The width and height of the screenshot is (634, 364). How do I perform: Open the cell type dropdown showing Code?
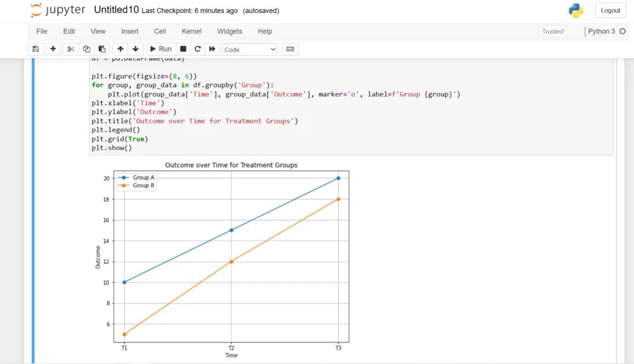(250, 49)
